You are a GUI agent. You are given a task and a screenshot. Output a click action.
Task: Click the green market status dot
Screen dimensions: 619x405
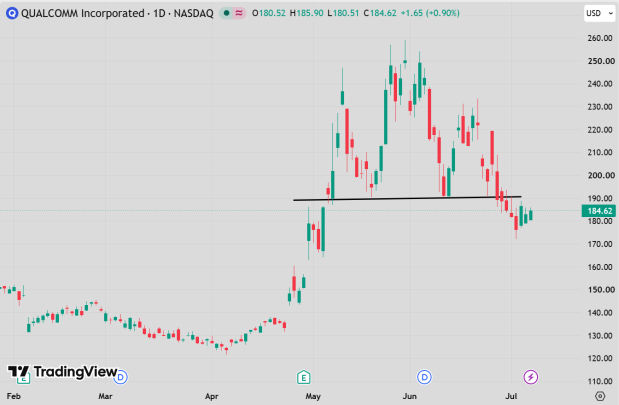(226, 13)
